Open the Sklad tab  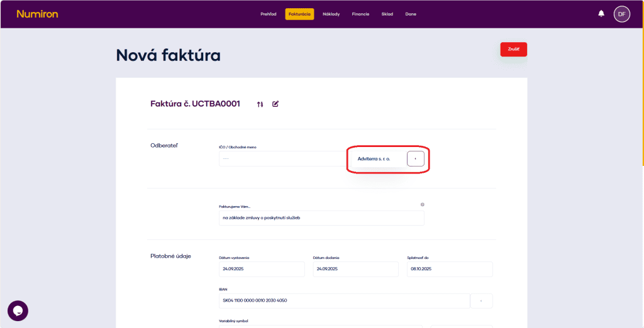387,14
